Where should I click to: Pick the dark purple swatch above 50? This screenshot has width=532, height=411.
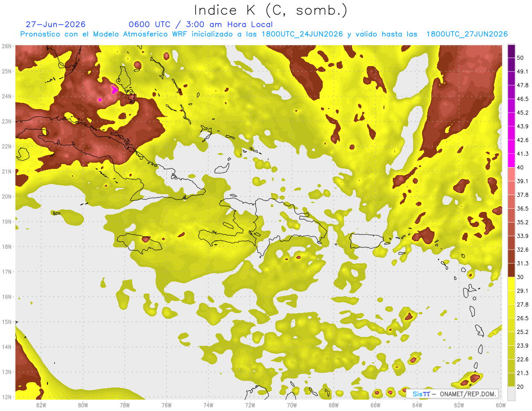click(x=511, y=51)
